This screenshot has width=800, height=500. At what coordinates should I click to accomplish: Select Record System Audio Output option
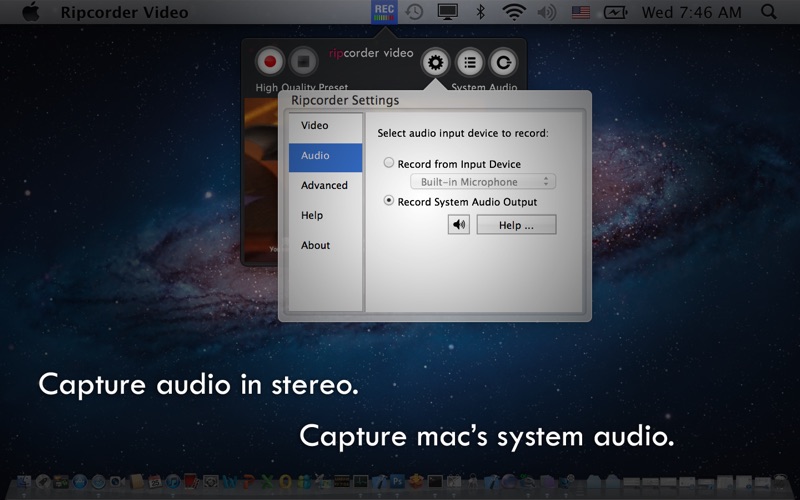[389, 201]
